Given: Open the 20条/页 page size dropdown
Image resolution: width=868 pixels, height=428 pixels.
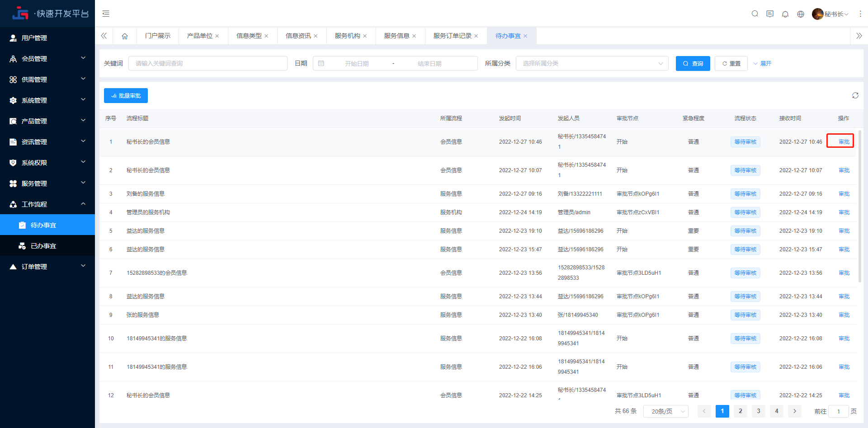Looking at the screenshot, I should pos(666,411).
